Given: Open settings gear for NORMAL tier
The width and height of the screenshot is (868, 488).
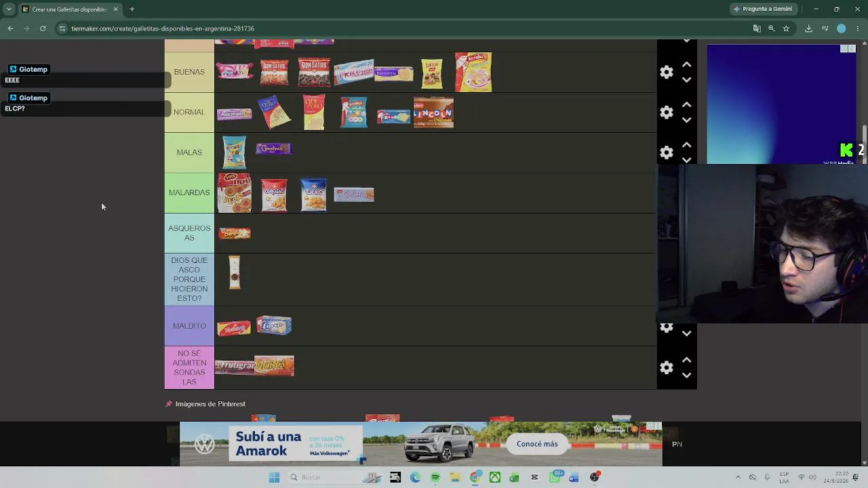Looking at the screenshot, I should click(x=667, y=112).
